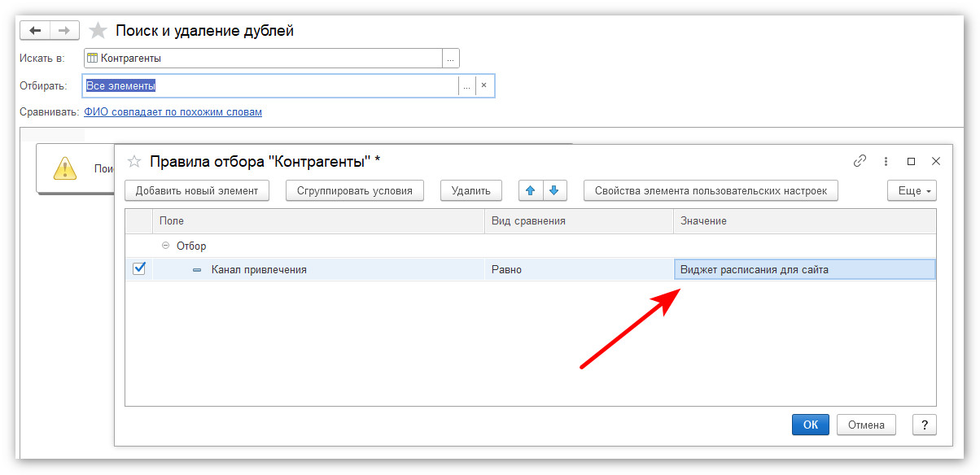Edit the Виджет расписания для сайта value cell

[805, 269]
